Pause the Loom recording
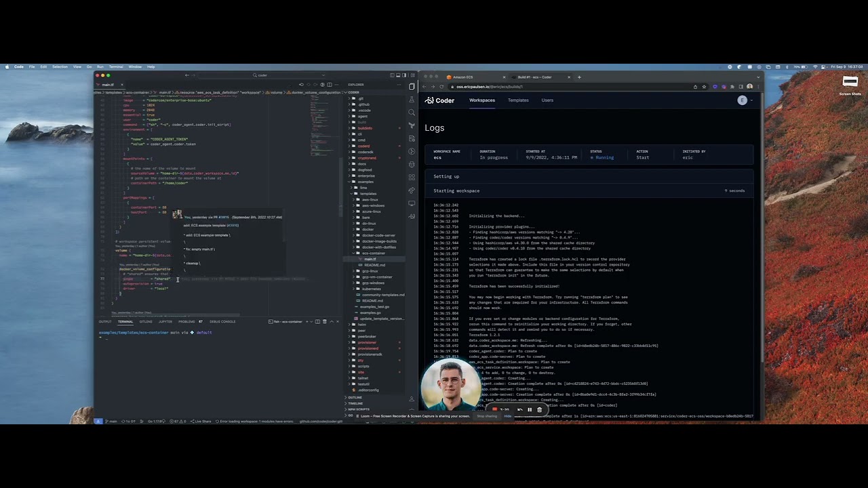 pyautogui.click(x=530, y=409)
